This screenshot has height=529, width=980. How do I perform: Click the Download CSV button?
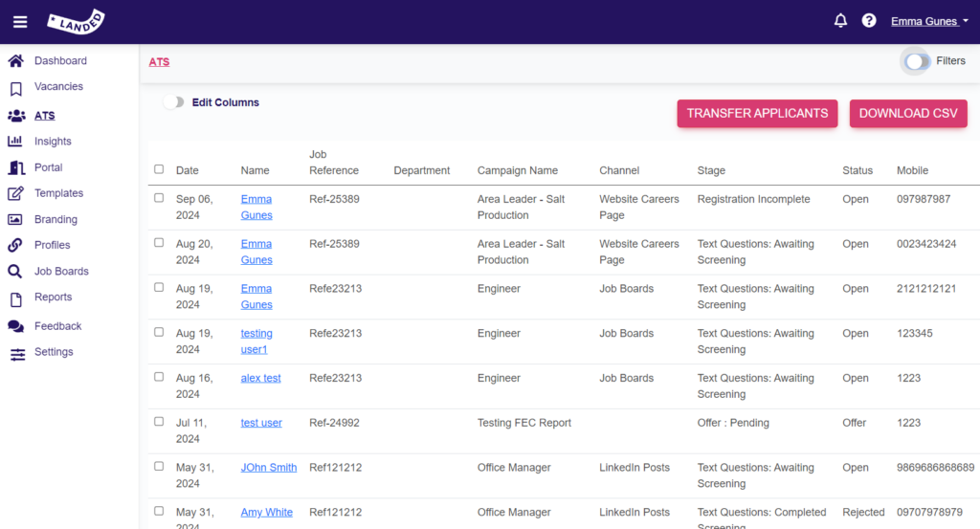(x=908, y=114)
